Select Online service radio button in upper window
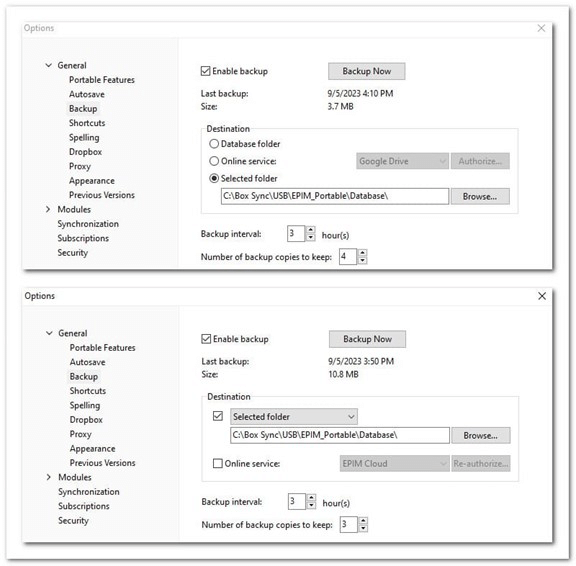 click(214, 161)
